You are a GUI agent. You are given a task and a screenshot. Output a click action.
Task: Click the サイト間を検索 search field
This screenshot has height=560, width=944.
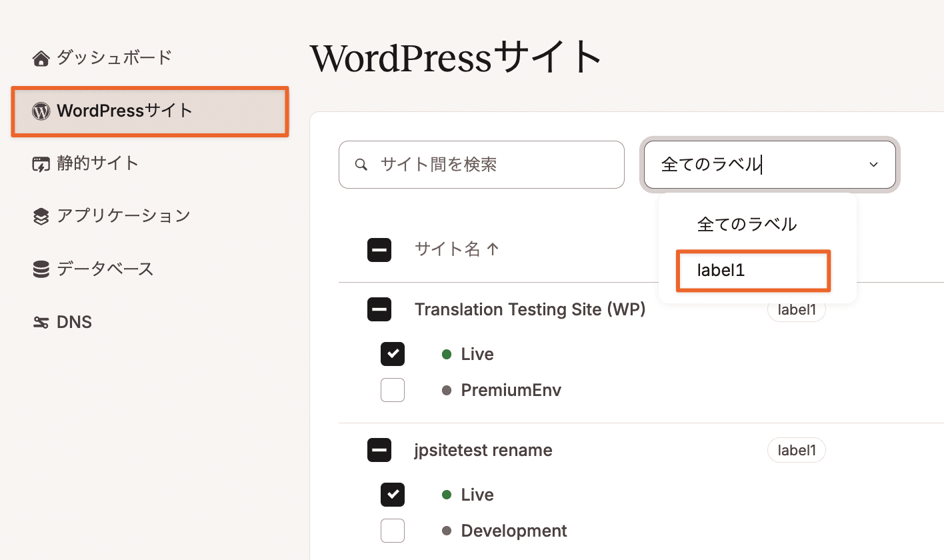click(481, 165)
